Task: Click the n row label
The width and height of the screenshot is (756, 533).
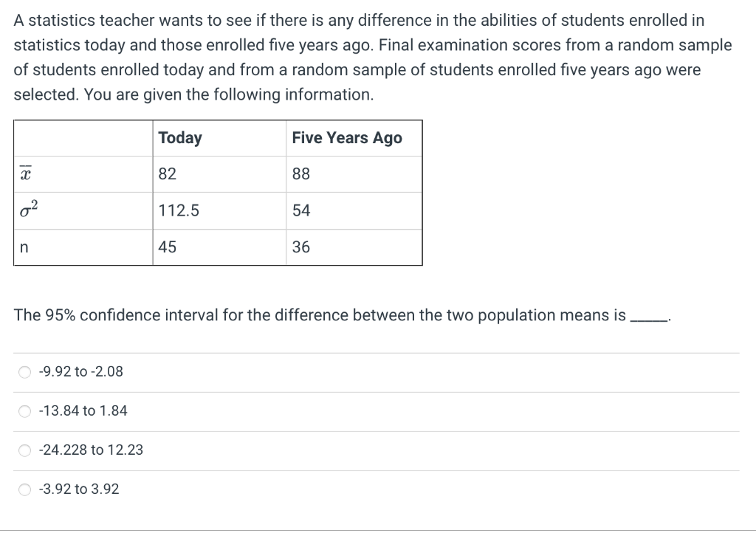Action: [x=83, y=247]
